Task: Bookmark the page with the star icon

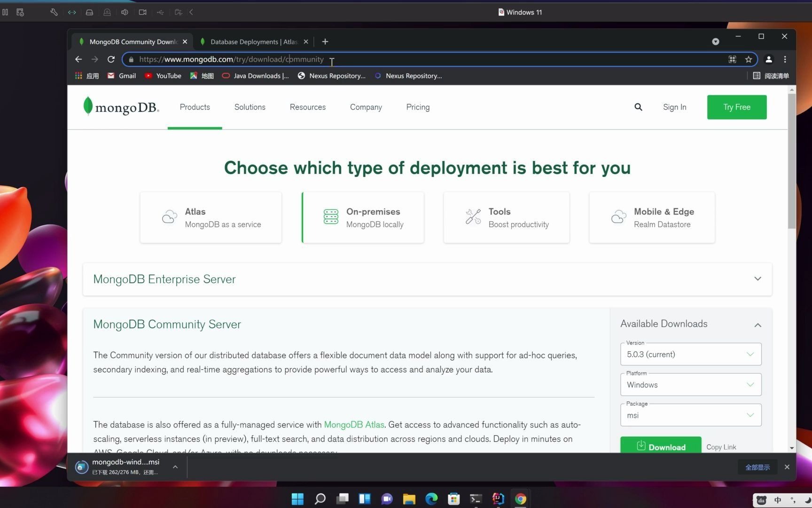Action: tap(749, 59)
